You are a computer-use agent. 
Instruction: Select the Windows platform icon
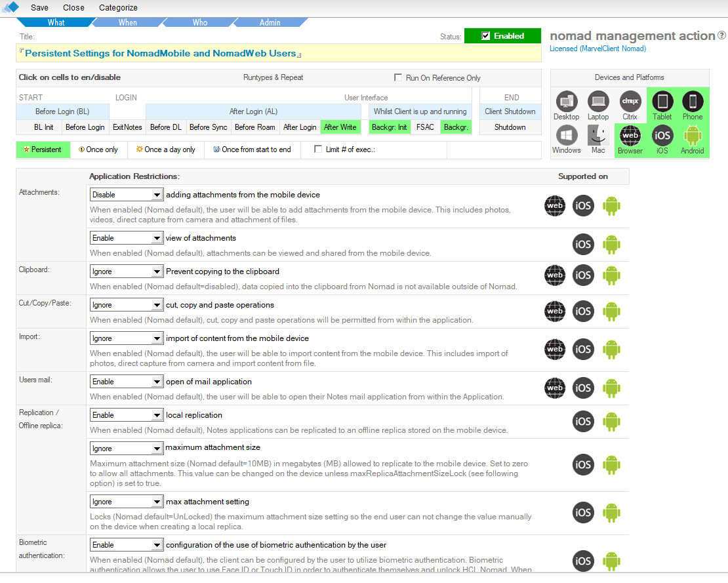pyautogui.click(x=567, y=135)
